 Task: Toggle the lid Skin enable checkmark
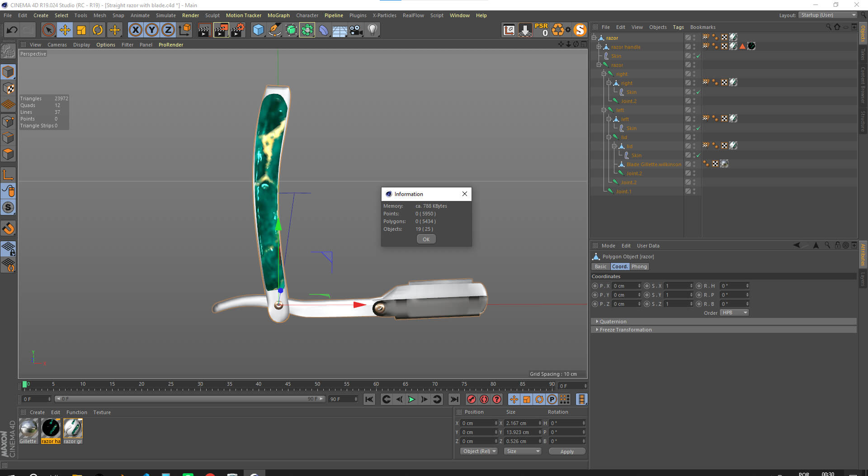698,155
